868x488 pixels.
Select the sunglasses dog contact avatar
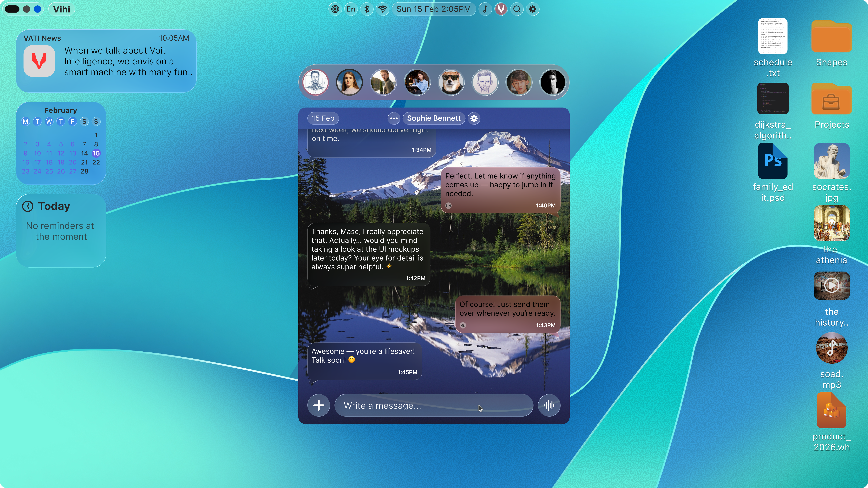click(x=451, y=82)
